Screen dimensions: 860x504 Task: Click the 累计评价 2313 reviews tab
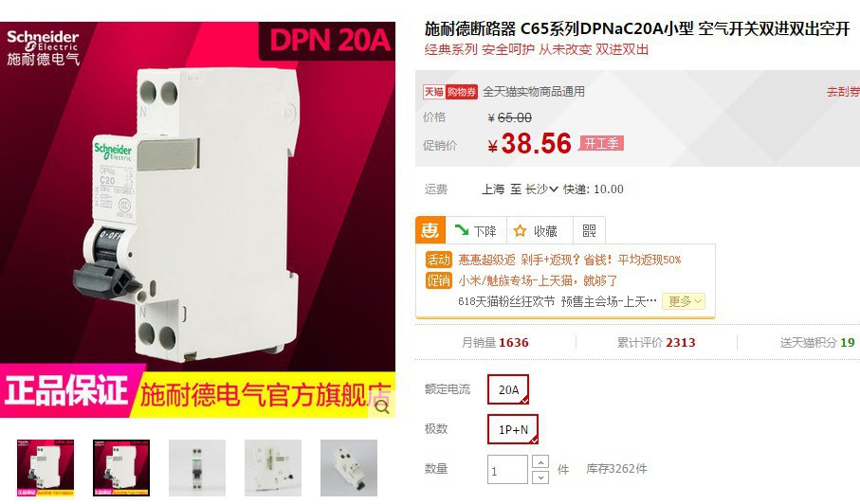click(656, 342)
